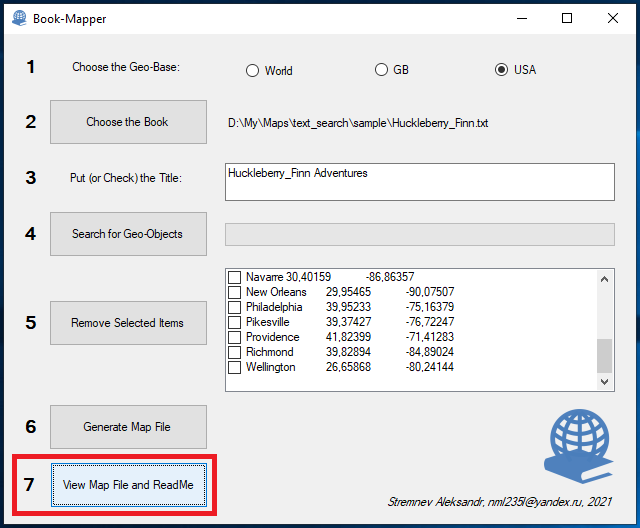The width and height of the screenshot is (640, 528).
Task: Click the book title input field
Action: click(420, 182)
